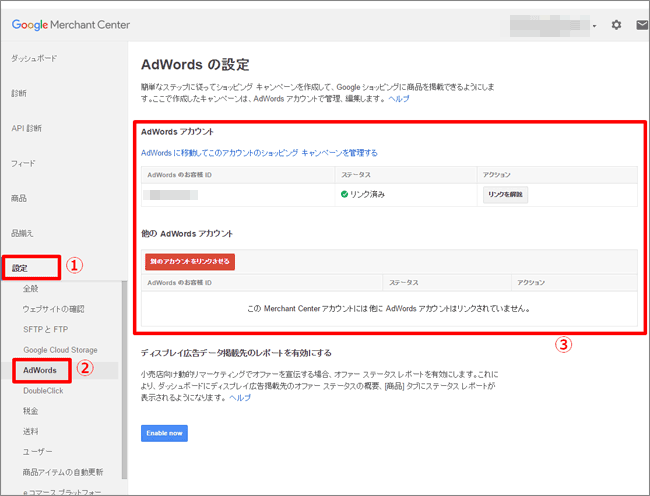Open the settings gear icon

[616, 25]
